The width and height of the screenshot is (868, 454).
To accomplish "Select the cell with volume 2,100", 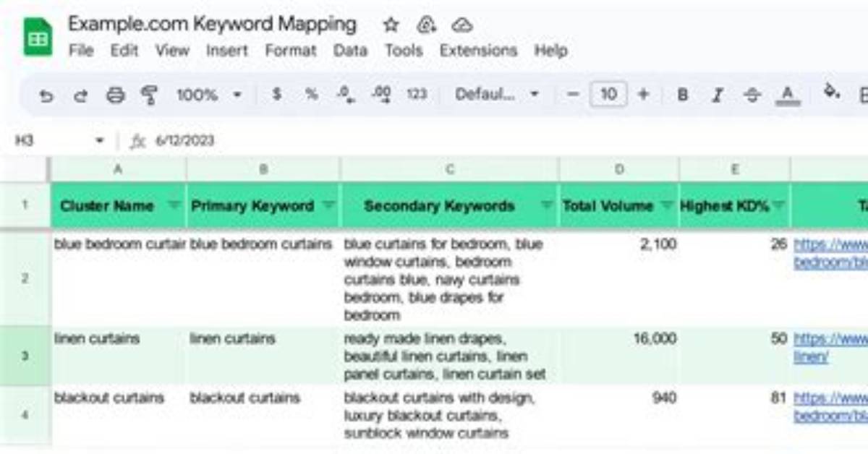I will click(x=619, y=278).
